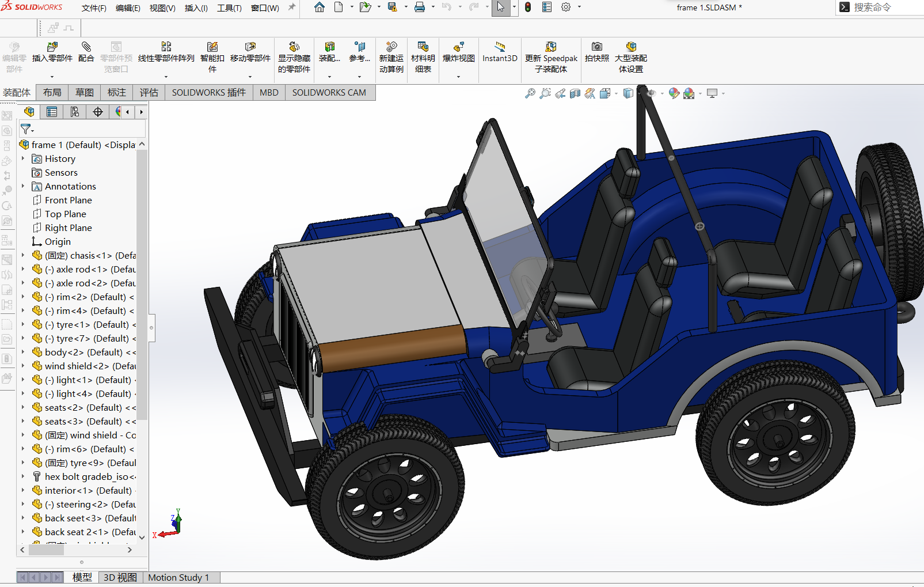This screenshot has width=924, height=587.
Task: Select the Front Plane item
Action: click(x=69, y=200)
